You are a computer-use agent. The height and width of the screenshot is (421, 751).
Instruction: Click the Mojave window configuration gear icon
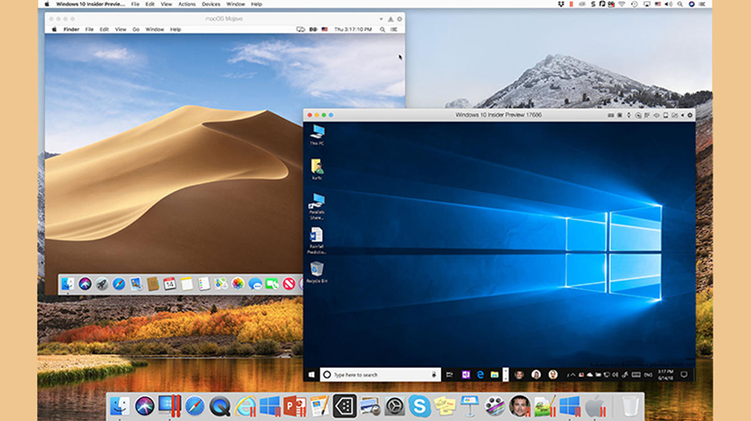click(399, 19)
